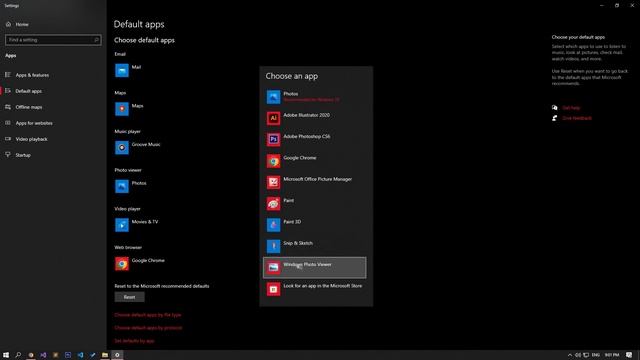Select Adobe Illustrator 2020 icon
Viewport: 640px width, 360px height.
273,118
